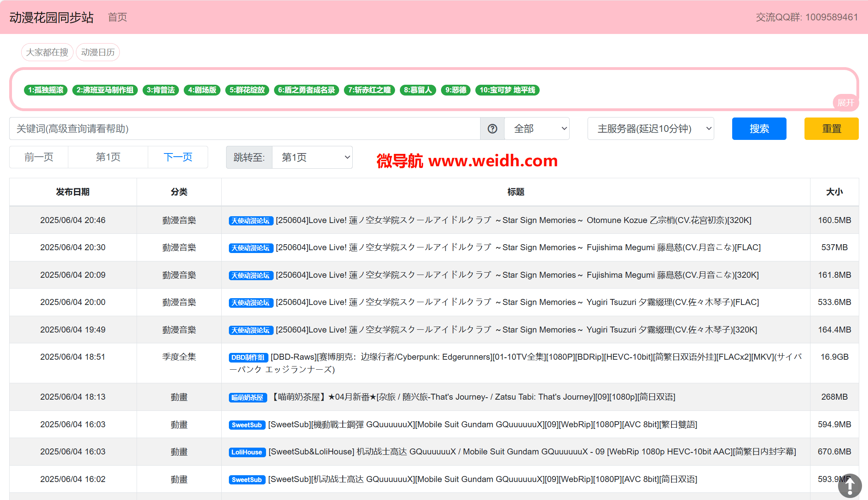The height and width of the screenshot is (500, 868).
Task: Open the 全部 category dropdown
Action: pos(537,129)
